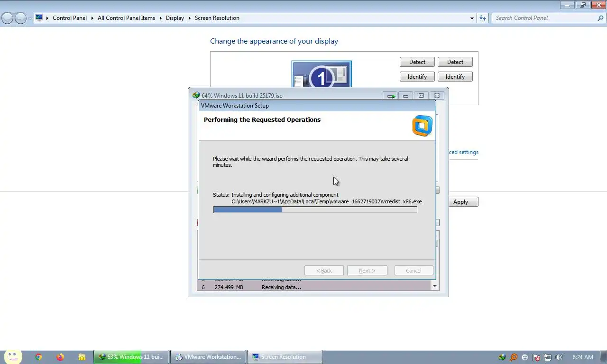The width and height of the screenshot is (607, 364).
Task: Click the orange magnifier tray icon
Action: (x=514, y=357)
